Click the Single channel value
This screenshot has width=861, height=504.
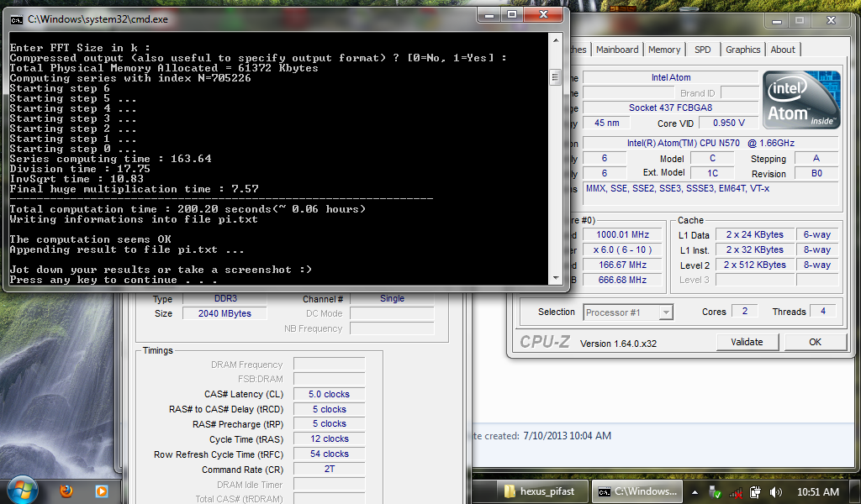point(392,298)
